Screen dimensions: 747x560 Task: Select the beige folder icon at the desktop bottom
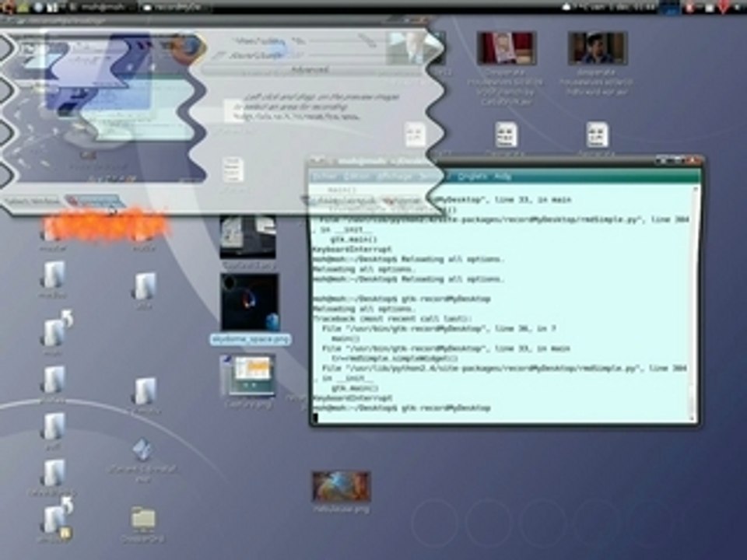pyautogui.click(x=143, y=519)
